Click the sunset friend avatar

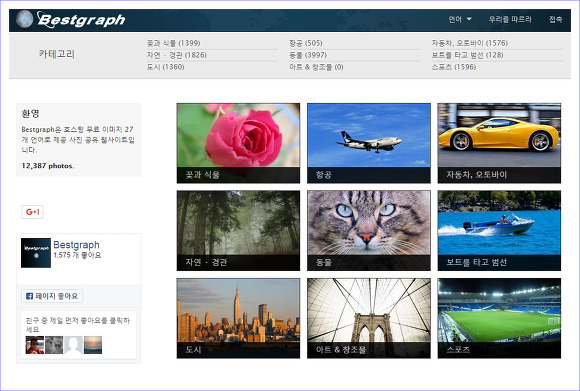[x=93, y=345]
